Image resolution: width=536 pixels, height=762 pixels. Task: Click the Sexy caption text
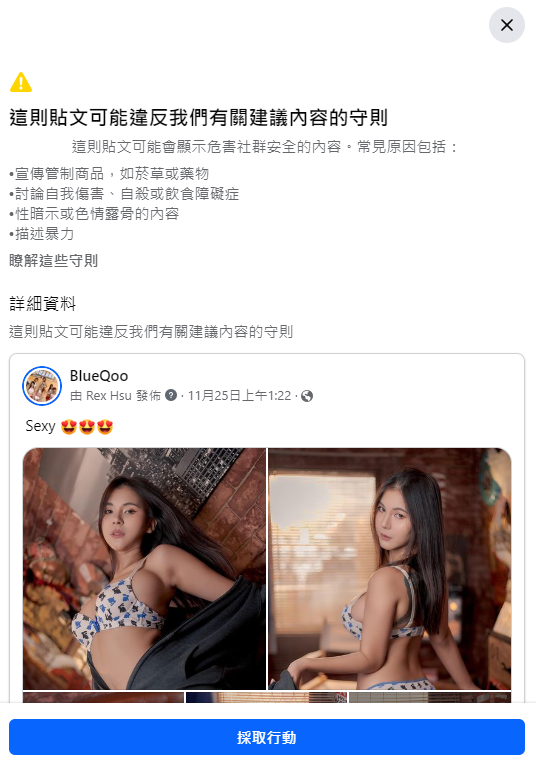pos(40,426)
